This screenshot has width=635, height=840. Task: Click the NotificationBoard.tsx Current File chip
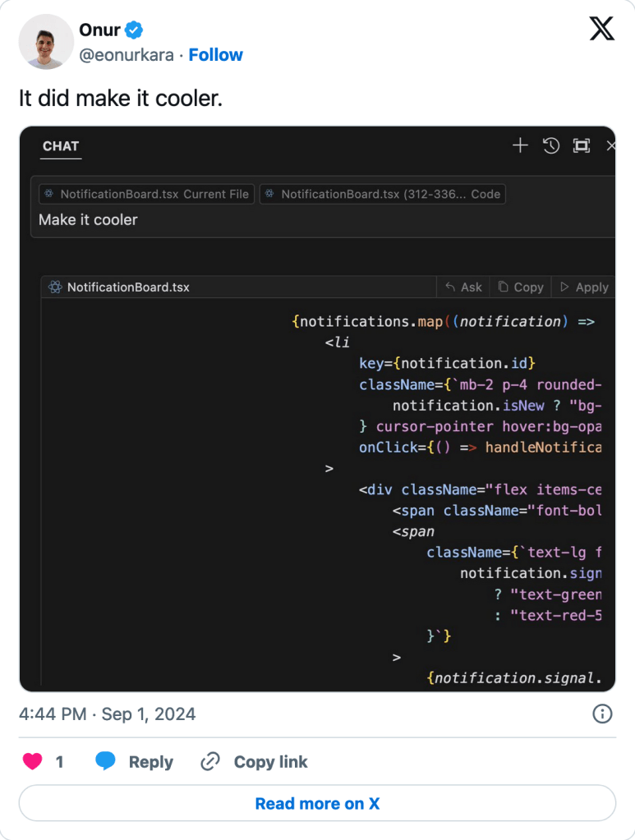coord(147,195)
